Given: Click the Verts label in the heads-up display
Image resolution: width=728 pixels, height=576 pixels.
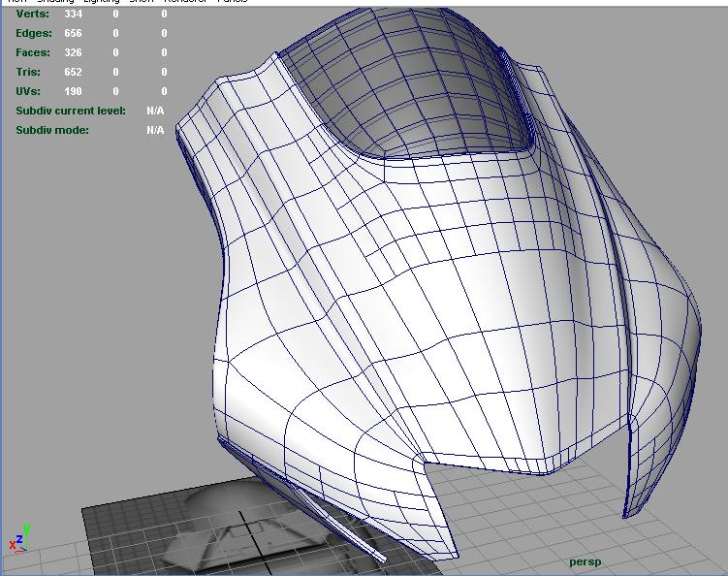Looking at the screenshot, I should pos(33,14).
